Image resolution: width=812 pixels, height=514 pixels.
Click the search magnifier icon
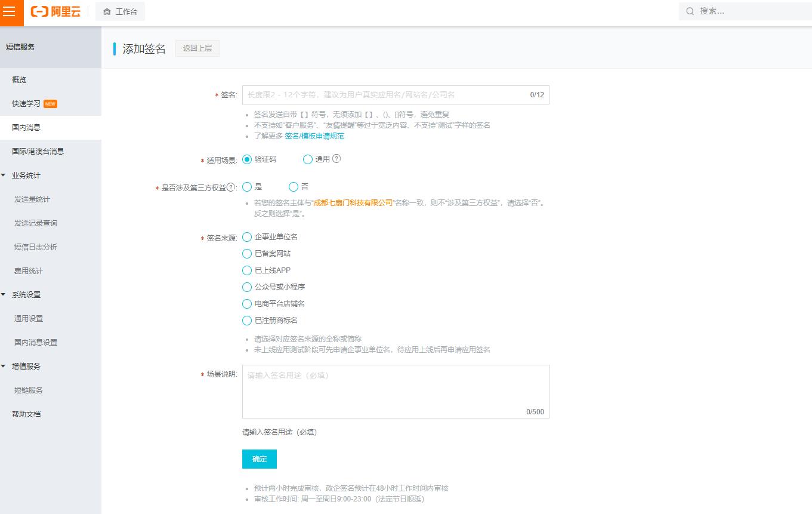point(690,11)
